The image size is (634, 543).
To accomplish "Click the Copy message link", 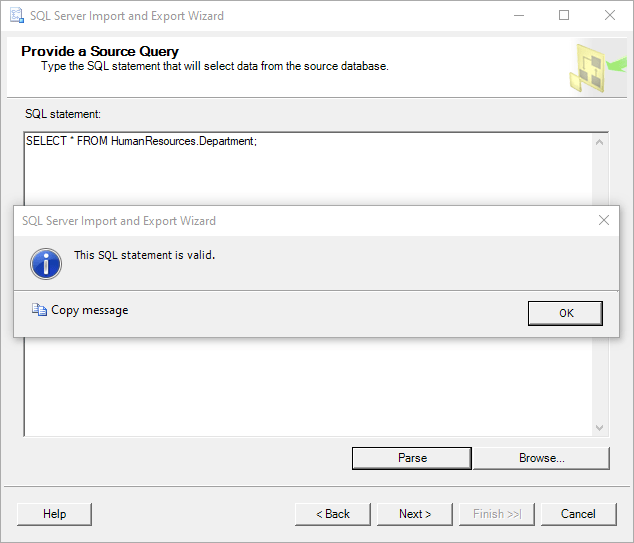I will click(89, 310).
